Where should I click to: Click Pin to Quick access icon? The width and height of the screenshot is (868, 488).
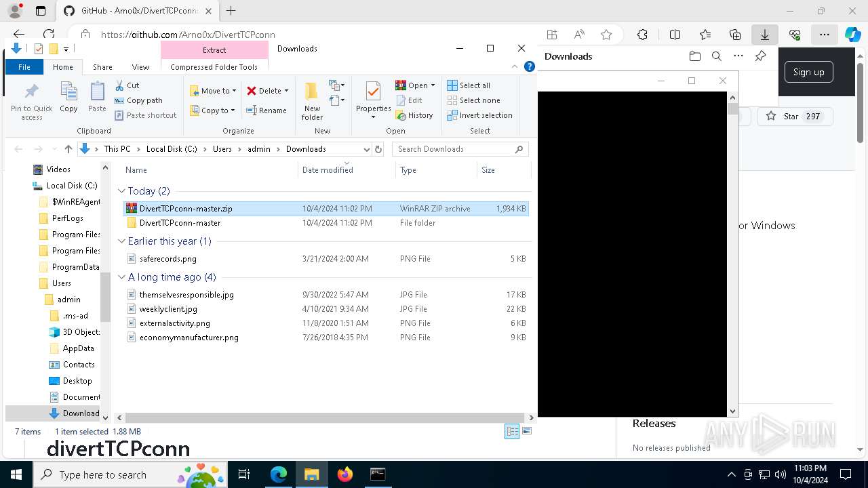tap(31, 101)
